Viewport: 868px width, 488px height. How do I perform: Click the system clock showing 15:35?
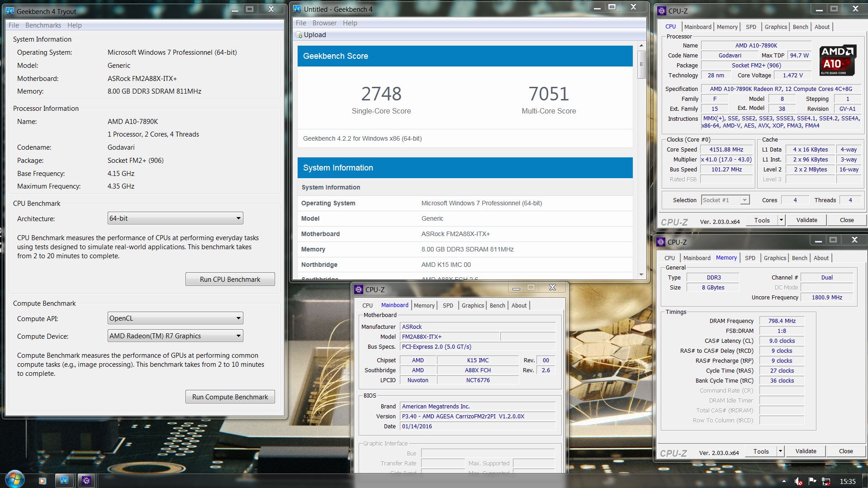[x=848, y=481]
